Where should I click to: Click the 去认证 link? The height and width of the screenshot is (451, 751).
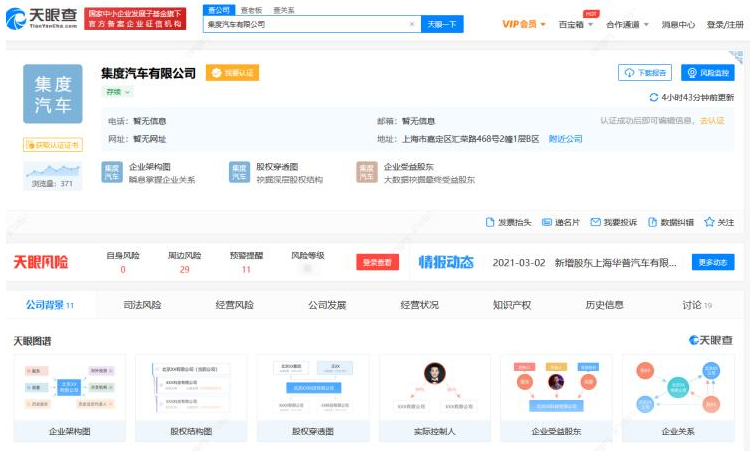tap(712, 121)
